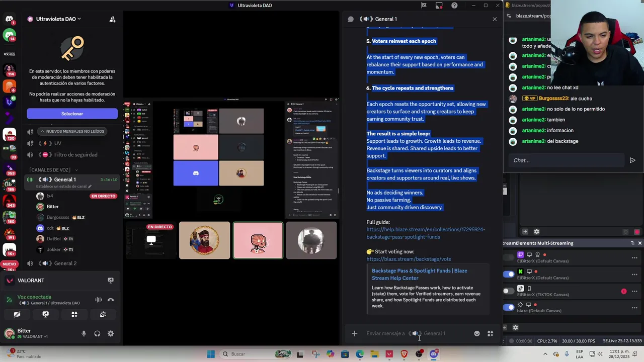The image size is (644, 362).
Task: Open Discord help question mark icon
Action: (454, 6)
